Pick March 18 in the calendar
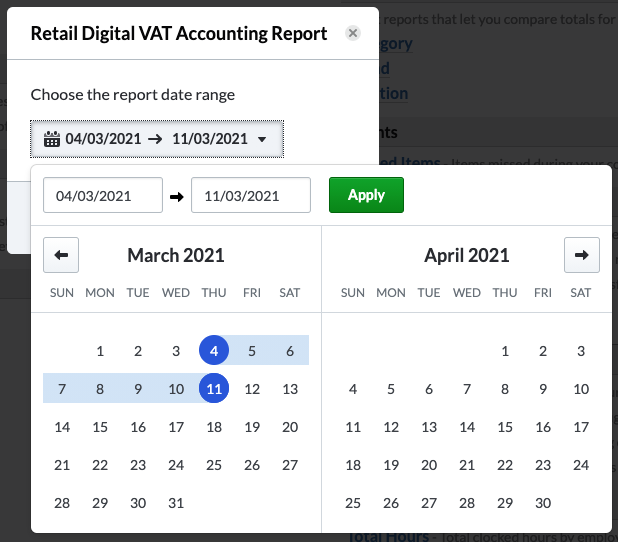 [214, 427]
